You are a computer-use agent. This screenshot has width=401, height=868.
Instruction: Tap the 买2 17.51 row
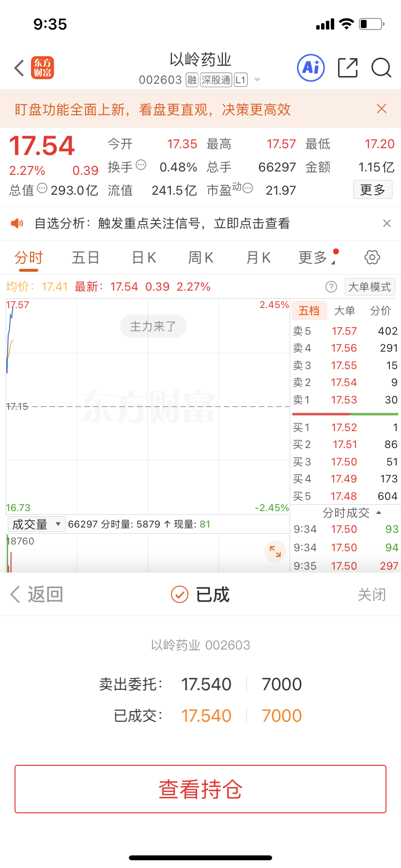pos(345,444)
